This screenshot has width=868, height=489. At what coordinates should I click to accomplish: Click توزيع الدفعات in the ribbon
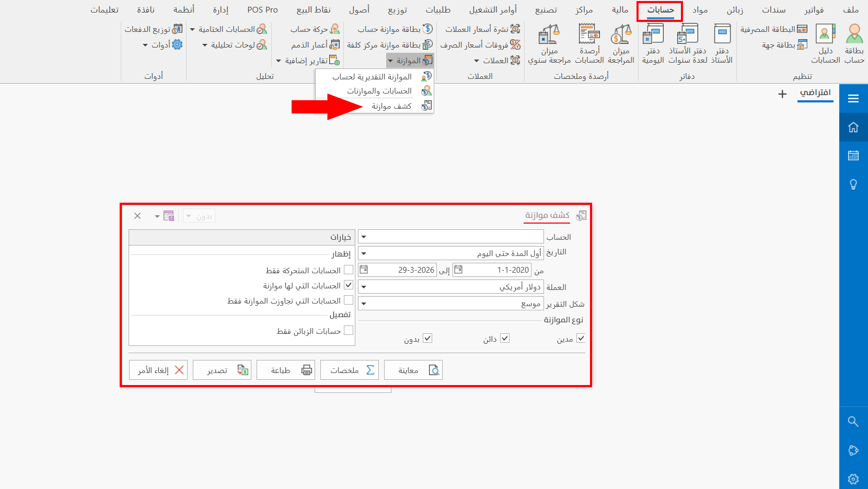[154, 29]
